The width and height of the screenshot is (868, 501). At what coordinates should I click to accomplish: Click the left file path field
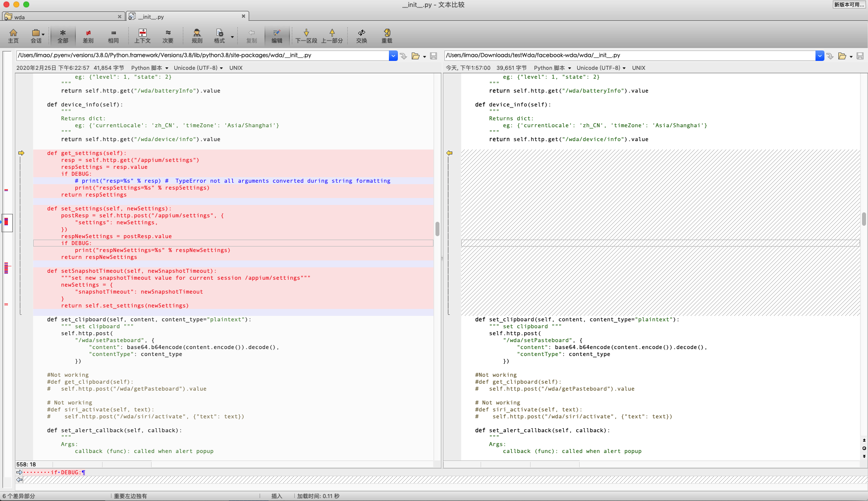(203, 55)
